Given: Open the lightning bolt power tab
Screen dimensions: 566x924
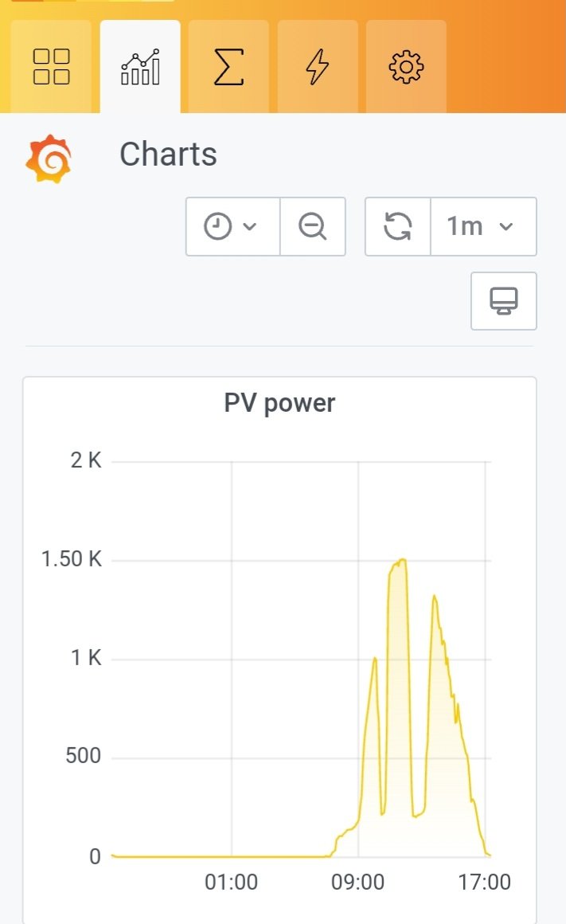Looking at the screenshot, I should (x=317, y=67).
